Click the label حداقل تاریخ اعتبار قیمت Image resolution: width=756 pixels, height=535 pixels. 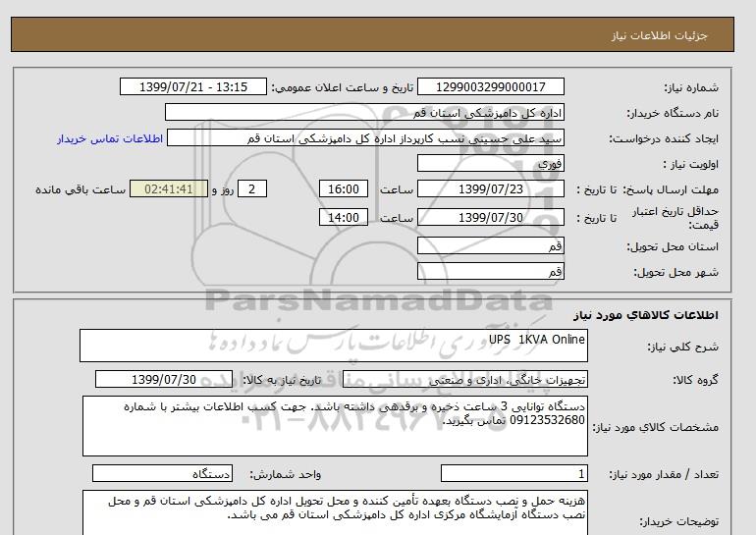pos(675,218)
